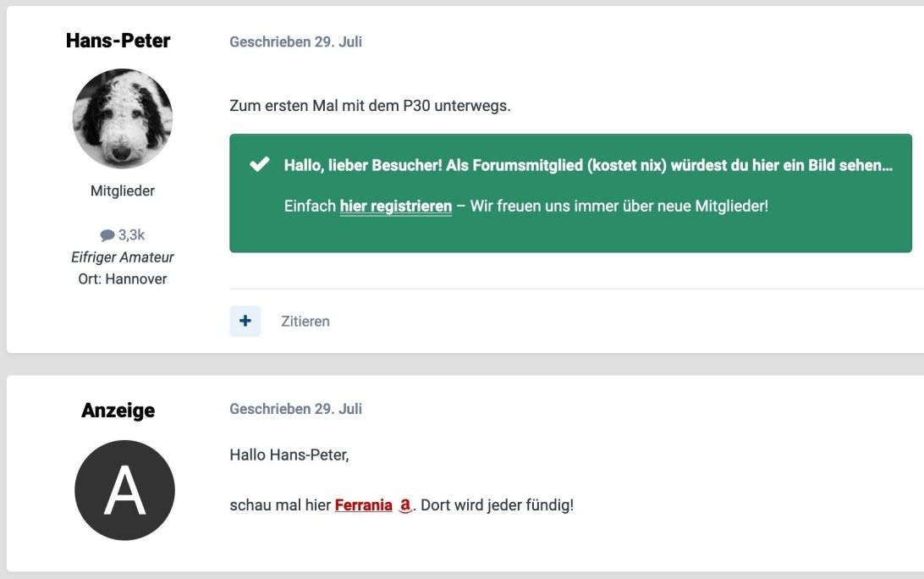Click Zitieren to quote Hans-Peter's post
The height and width of the screenshot is (579, 924).
point(305,322)
